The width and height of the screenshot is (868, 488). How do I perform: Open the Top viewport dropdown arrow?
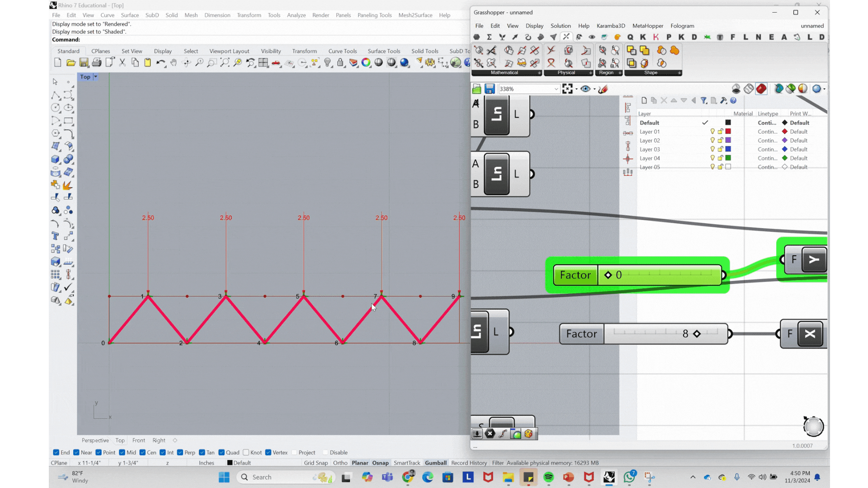click(95, 77)
